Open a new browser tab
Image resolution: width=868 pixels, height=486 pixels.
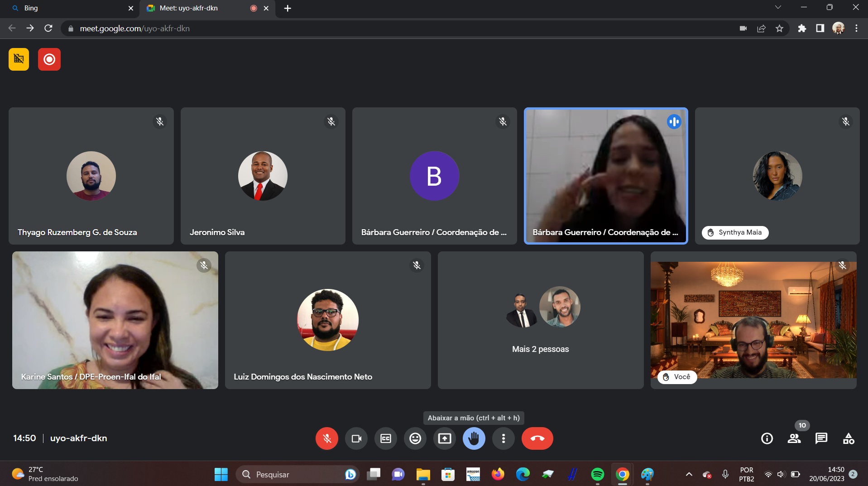point(288,8)
